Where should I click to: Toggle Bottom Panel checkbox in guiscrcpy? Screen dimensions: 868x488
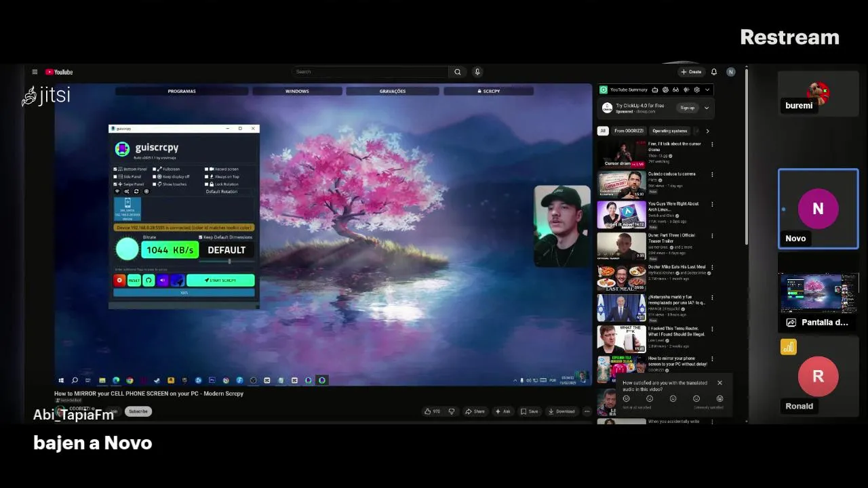(115, 169)
